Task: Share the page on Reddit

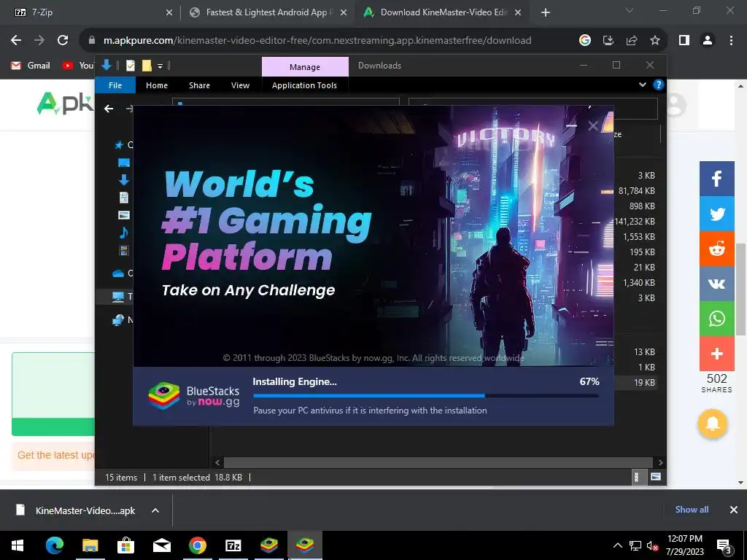Action: pyautogui.click(x=717, y=249)
